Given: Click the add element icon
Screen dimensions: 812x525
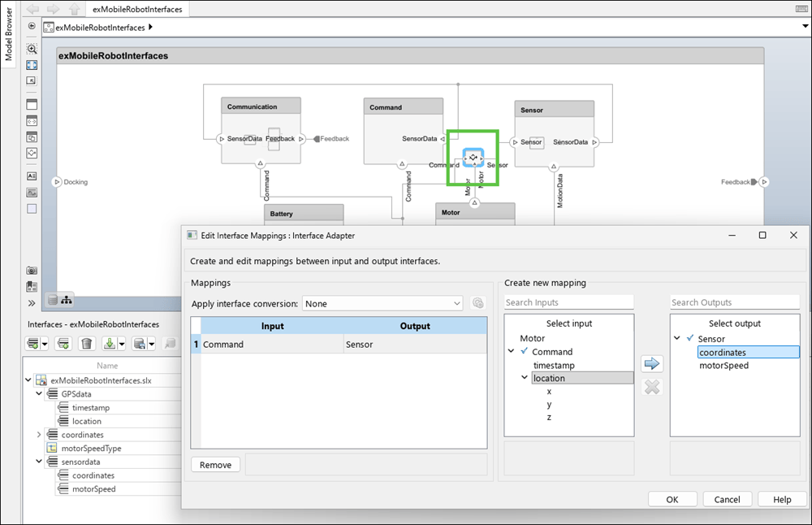Looking at the screenshot, I should pos(63,344).
